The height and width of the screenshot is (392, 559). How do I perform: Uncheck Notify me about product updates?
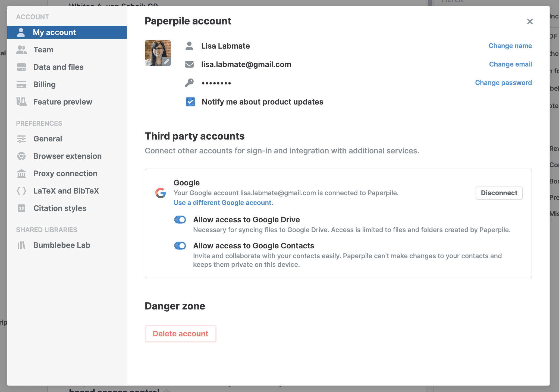point(190,102)
